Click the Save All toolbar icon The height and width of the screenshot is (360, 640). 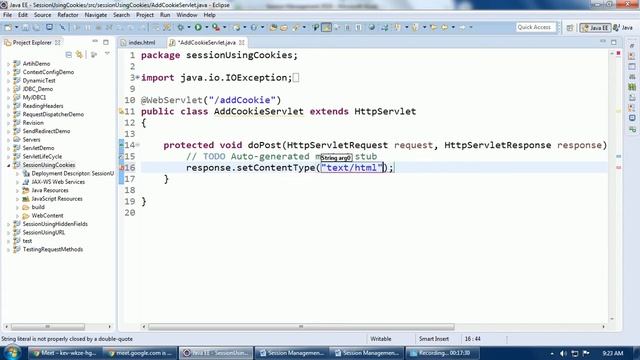tap(37, 27)
